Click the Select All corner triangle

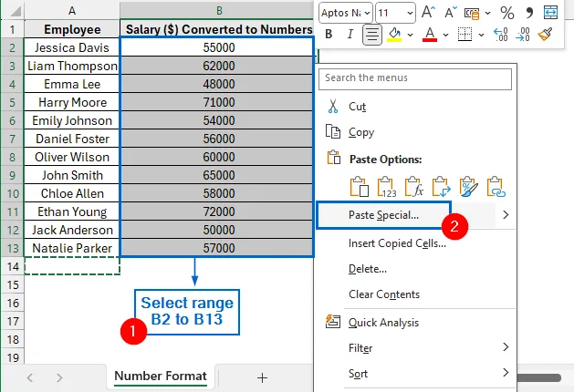(14, 11)
